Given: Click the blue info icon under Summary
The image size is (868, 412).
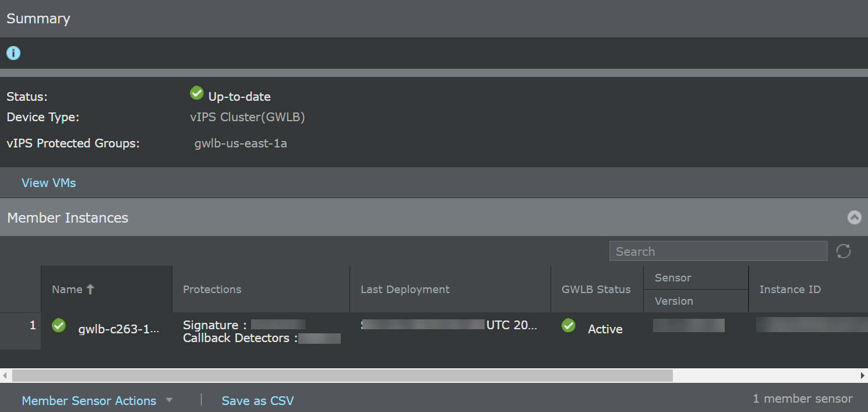Looking at the screenshot, I should tap(13, 53).
